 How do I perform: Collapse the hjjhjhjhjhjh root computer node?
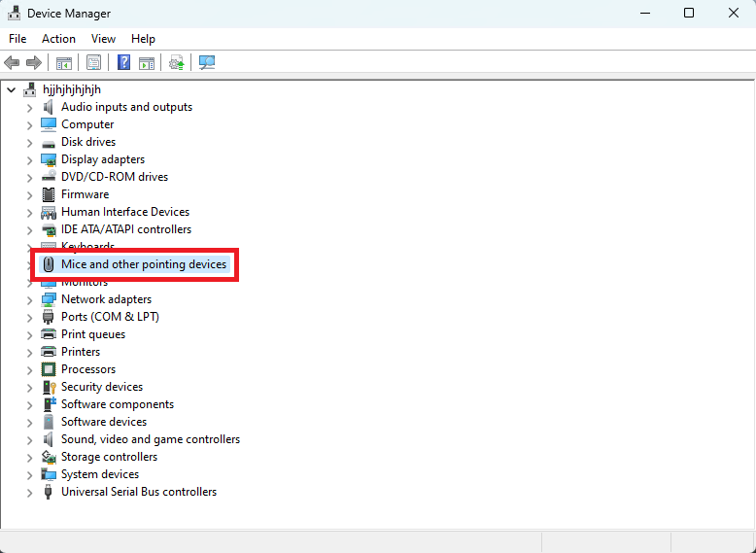coord(12,90)
